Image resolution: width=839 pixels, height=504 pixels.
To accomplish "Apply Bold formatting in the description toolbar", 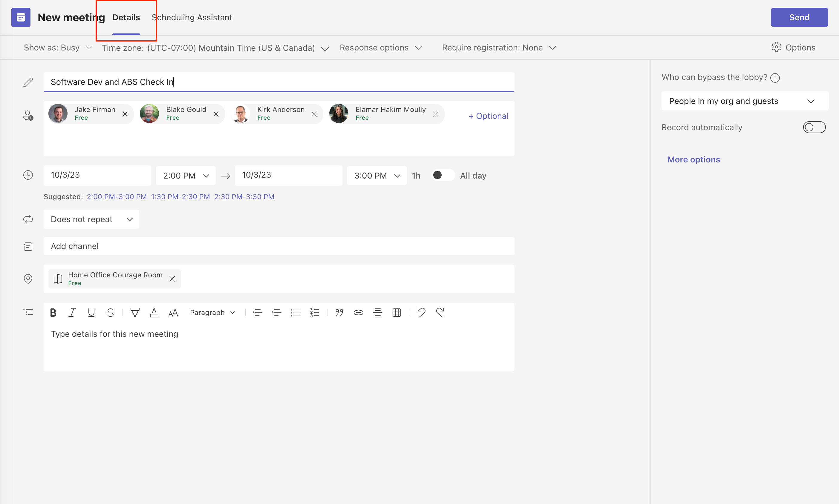I will point(53,312).
